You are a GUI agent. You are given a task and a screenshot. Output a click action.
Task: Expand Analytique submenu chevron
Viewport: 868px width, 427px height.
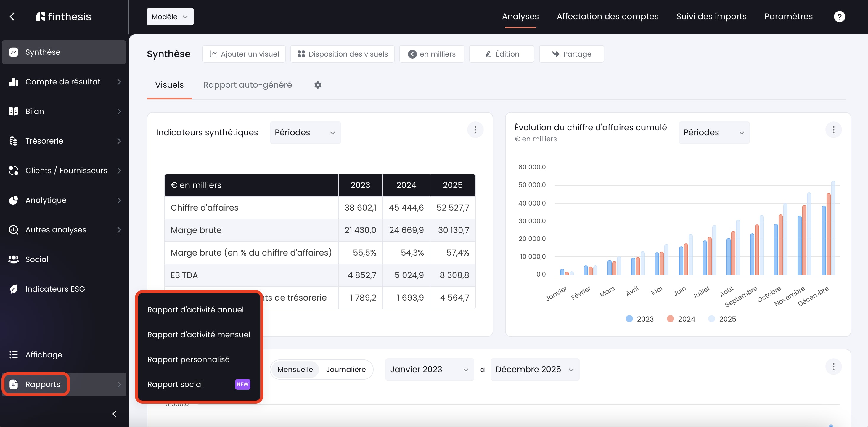click(119, 200)
